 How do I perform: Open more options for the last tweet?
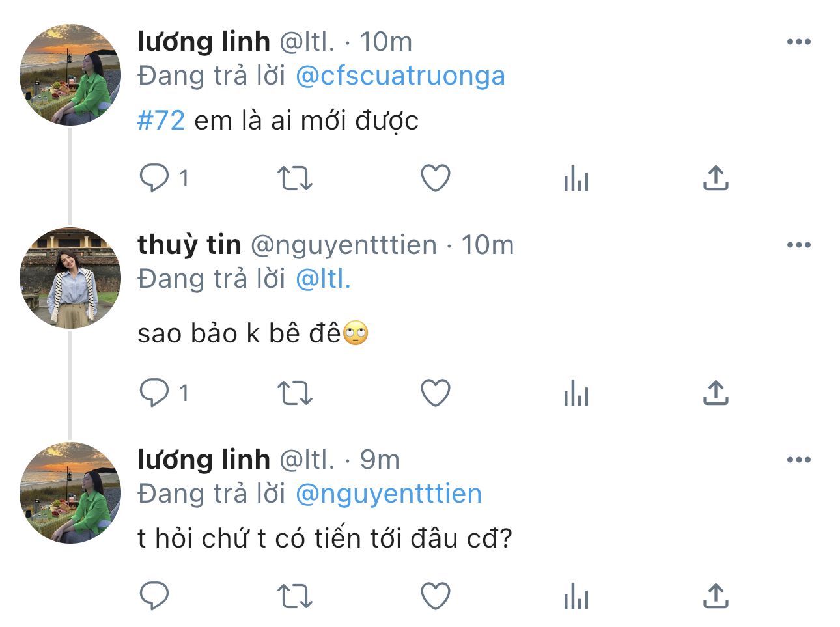click(798, 460)
